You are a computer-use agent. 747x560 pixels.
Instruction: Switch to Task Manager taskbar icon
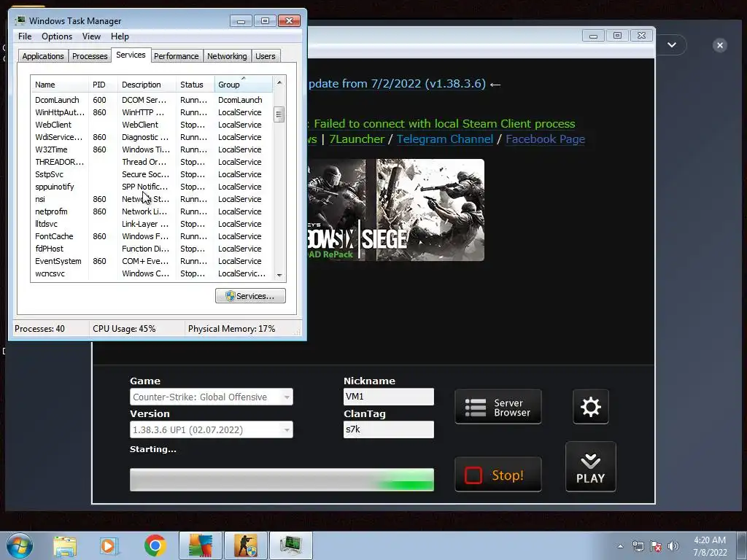291,545
